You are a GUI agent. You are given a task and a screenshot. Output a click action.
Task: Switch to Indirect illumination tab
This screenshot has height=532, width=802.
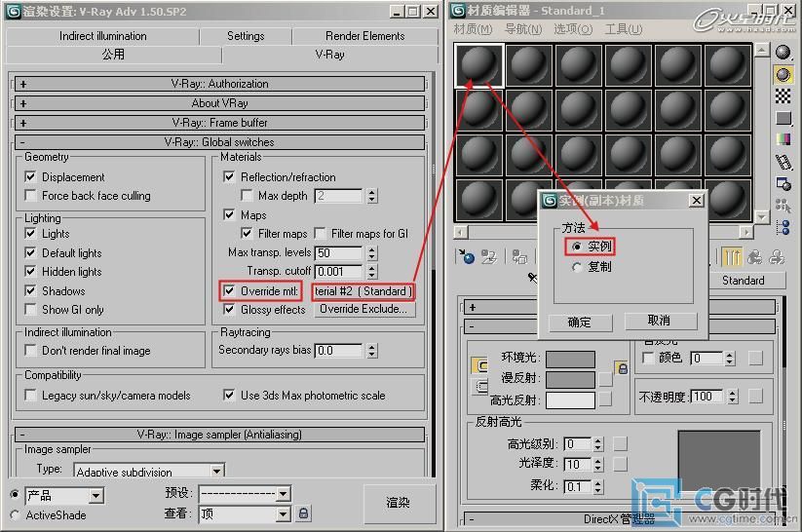[102, 36]
